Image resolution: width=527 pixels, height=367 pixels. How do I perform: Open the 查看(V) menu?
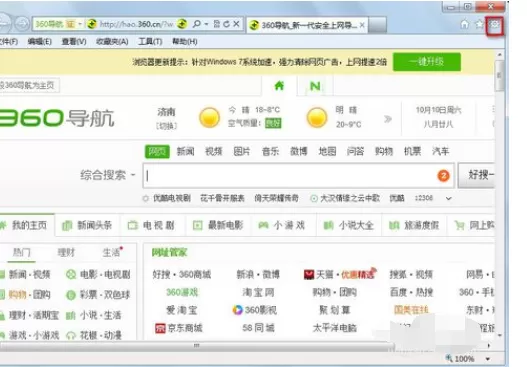coord(74,41)
